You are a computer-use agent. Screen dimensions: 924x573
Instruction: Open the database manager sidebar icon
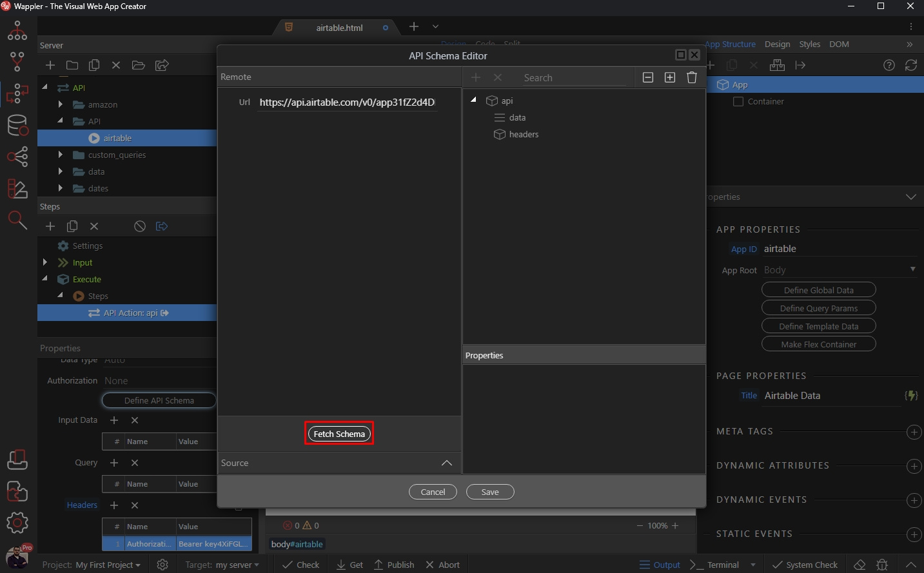[x=17, y=125]
